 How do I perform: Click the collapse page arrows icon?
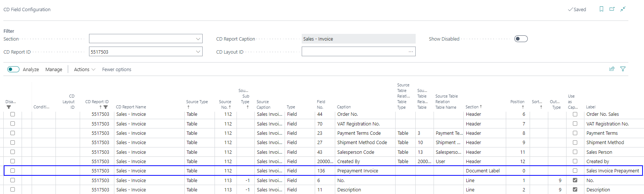tap(623, 9)
